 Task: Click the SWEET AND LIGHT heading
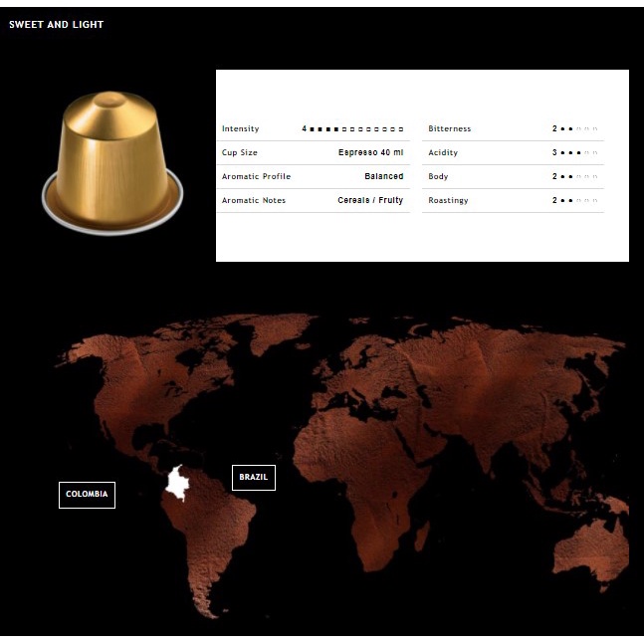click(x=56, y=25)
